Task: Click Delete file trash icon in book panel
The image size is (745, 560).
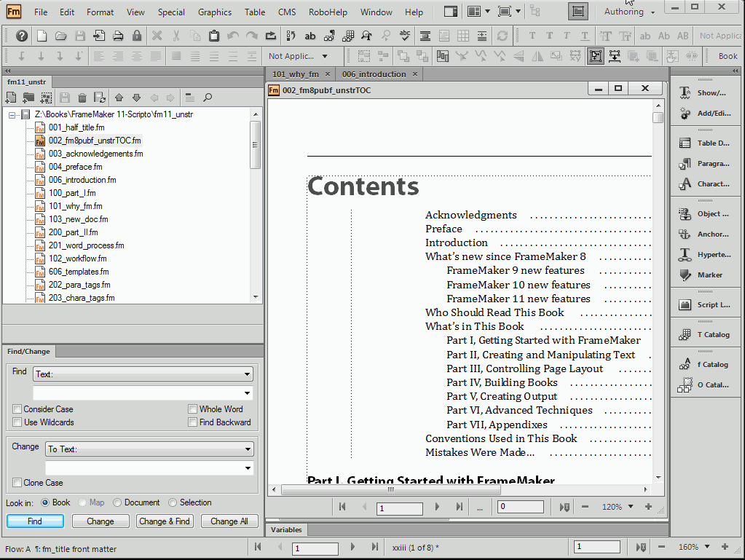Action: click(x=82, y=98)
